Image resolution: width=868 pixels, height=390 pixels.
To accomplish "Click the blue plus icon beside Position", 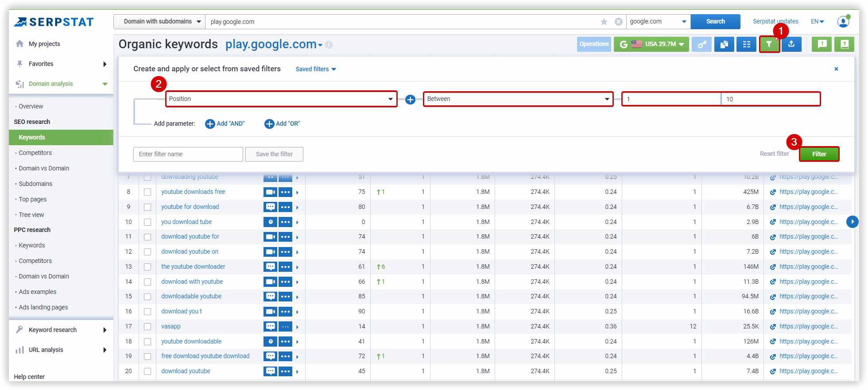I will 410,100.
